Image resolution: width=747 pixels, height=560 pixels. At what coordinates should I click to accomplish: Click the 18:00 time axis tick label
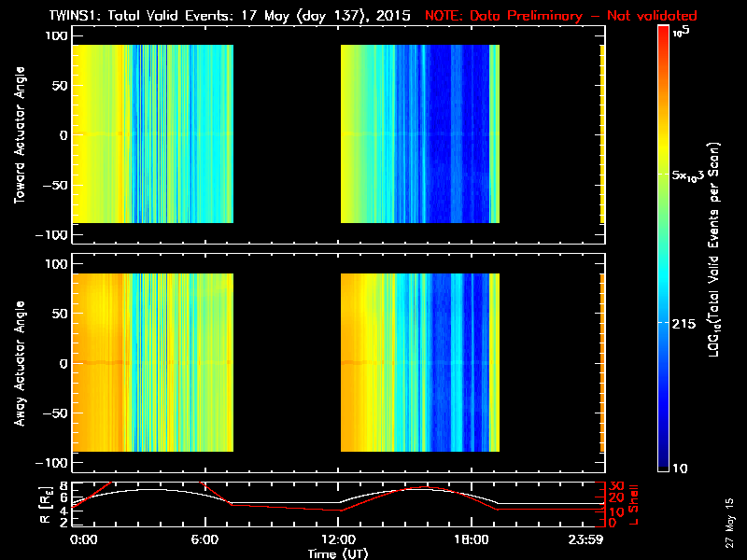point(471,539)
